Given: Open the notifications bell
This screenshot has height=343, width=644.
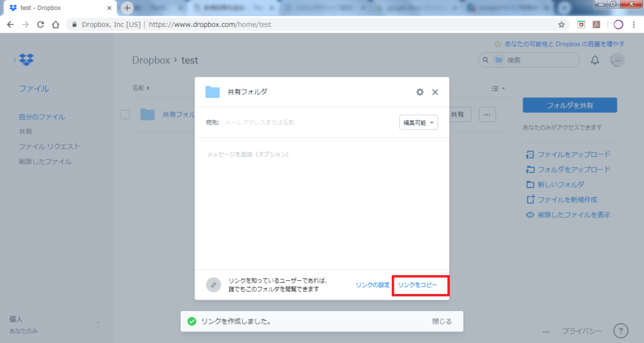Looking at the screenshot, I should [595, 60].
